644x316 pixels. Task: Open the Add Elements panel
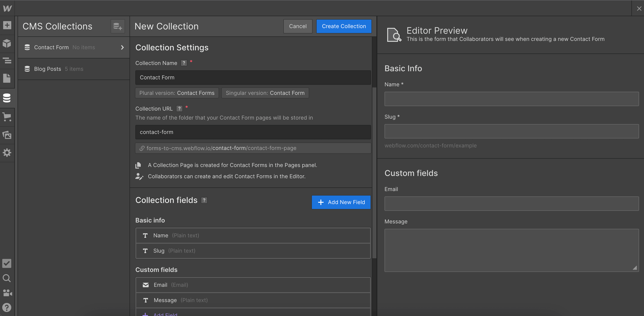pyautogui.click(x=7, y=25)
